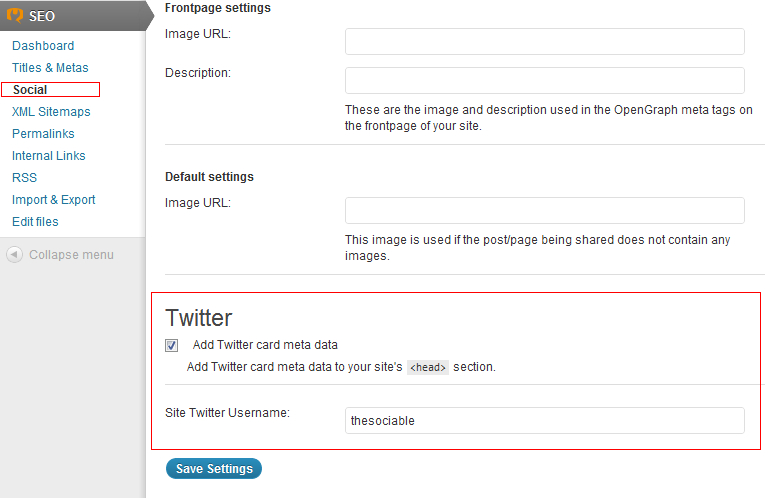Go to Titles & Metas settings
Screen dimensions: 774x498
pos(50,68)
